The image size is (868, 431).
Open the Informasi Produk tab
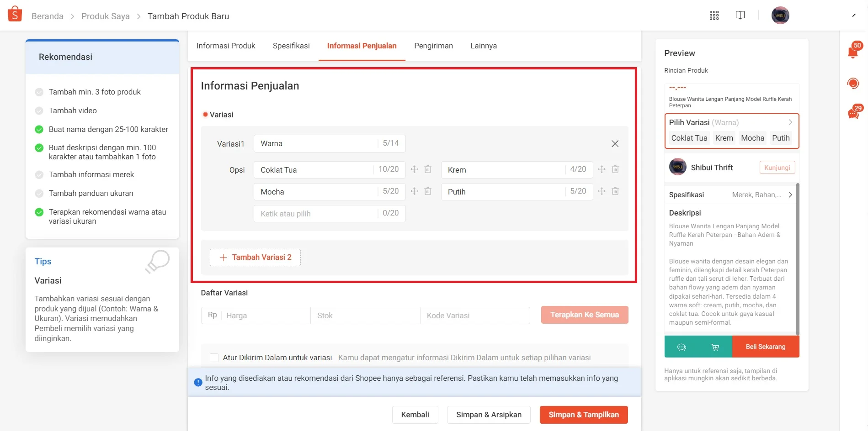[226, 46]
